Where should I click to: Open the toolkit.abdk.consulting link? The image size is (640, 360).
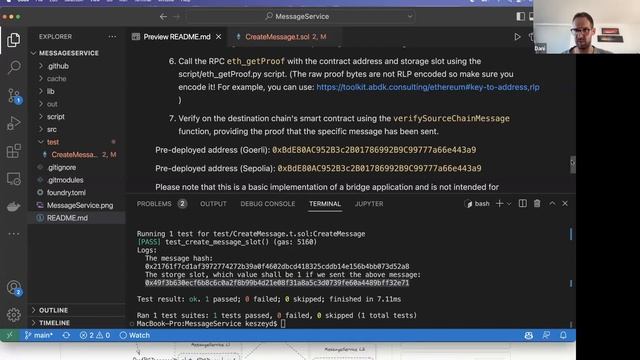(x=428, y=87)
